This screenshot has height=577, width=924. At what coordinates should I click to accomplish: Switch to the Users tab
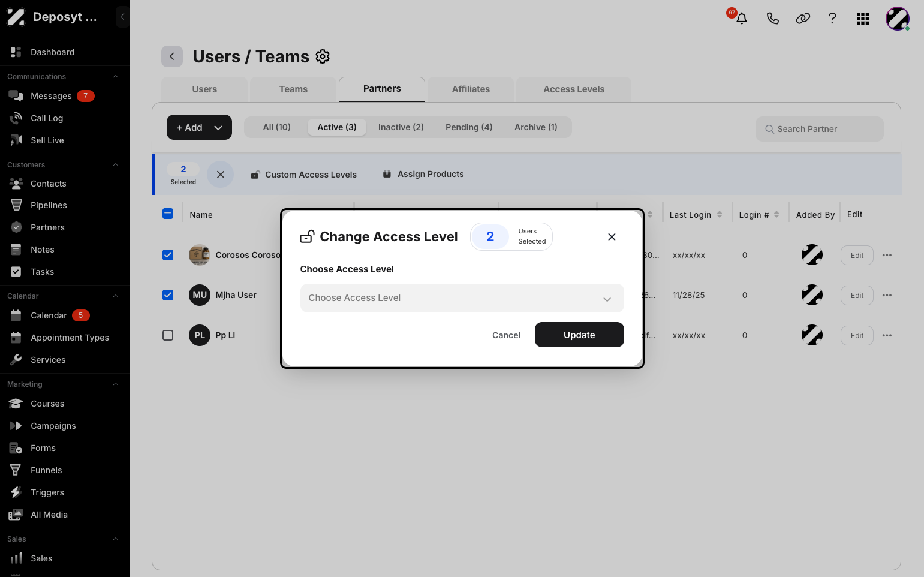pyautogui.click(x=204, y=89)
